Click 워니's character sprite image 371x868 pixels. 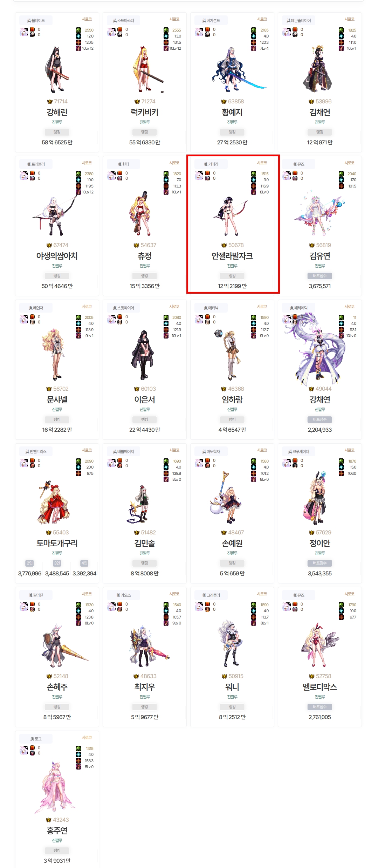point(231,643)
